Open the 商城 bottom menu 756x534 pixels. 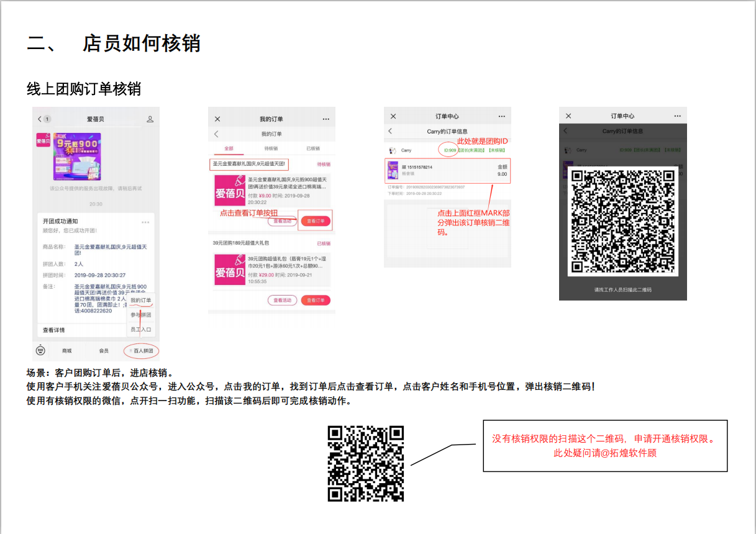click(x=66, y=351)
